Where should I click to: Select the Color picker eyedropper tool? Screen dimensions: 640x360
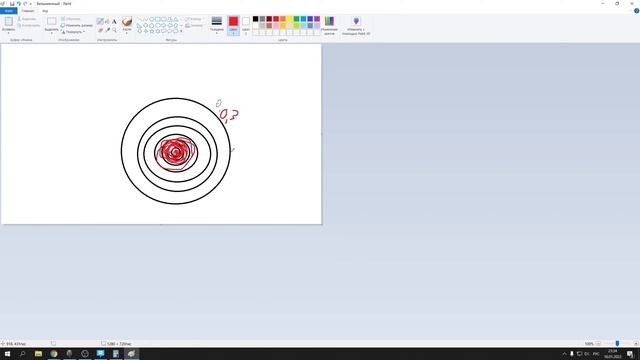coord(107,30)
